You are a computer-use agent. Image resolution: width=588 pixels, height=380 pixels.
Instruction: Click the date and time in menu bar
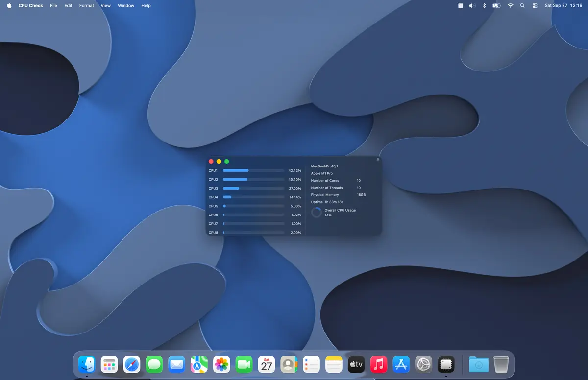[x=563, y=6]
